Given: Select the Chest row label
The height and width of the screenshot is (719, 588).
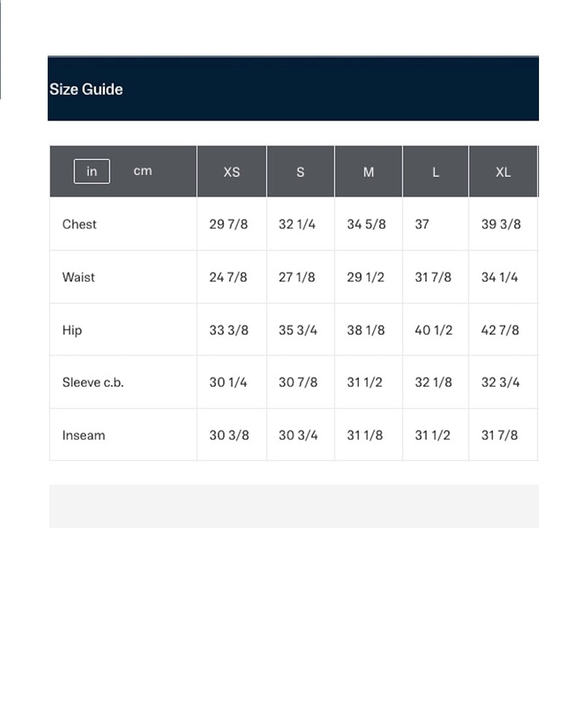Looking at the screenshot, I should point(79,224).
